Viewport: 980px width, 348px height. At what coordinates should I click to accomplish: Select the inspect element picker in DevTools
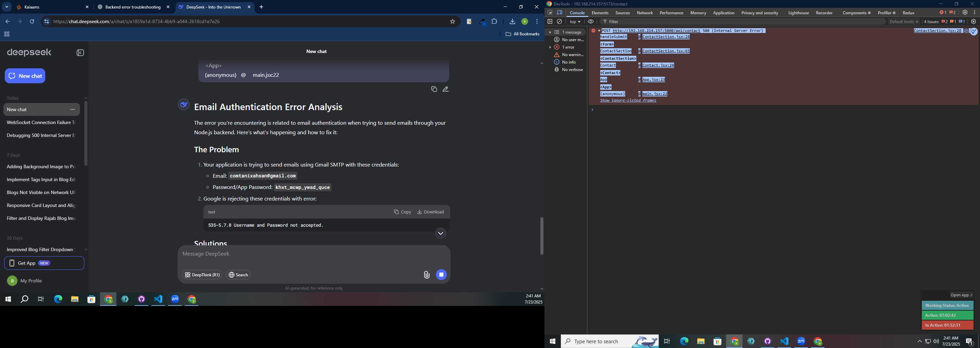coord(550,13)
